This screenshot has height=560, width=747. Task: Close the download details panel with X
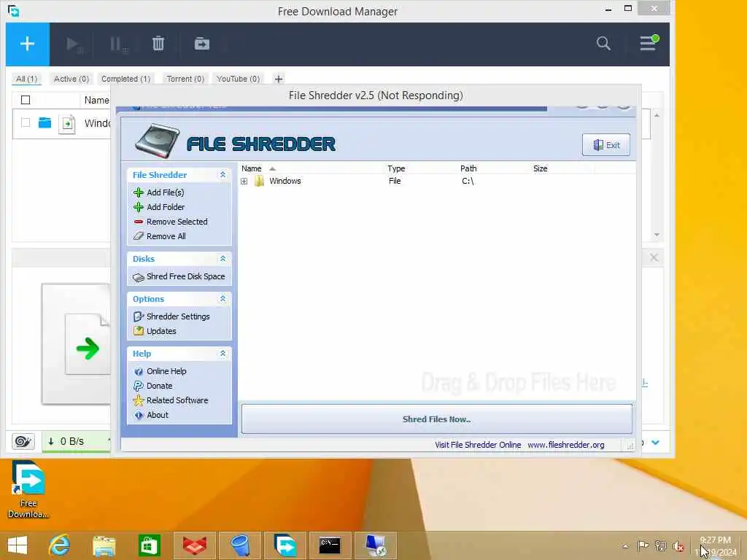click(654, 257)
